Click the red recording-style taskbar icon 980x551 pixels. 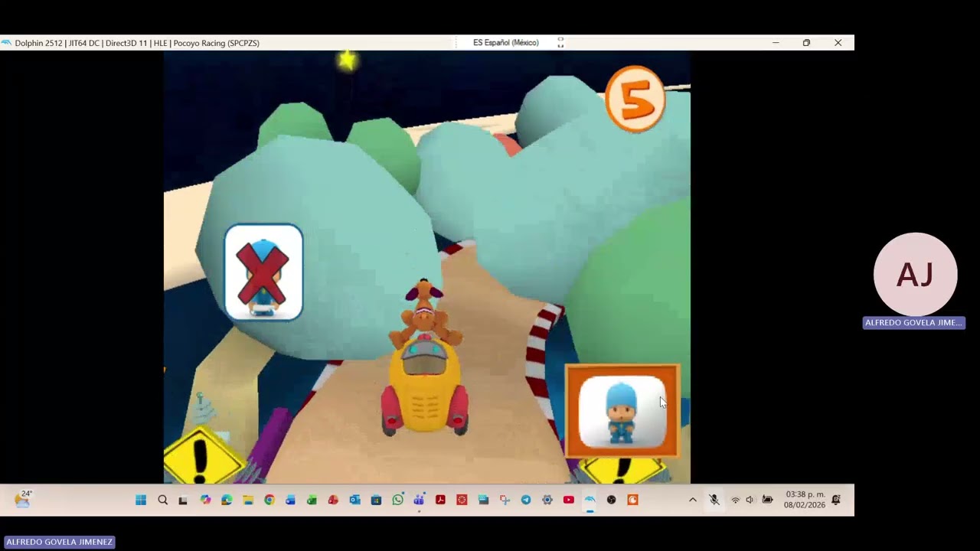[462, 500]
